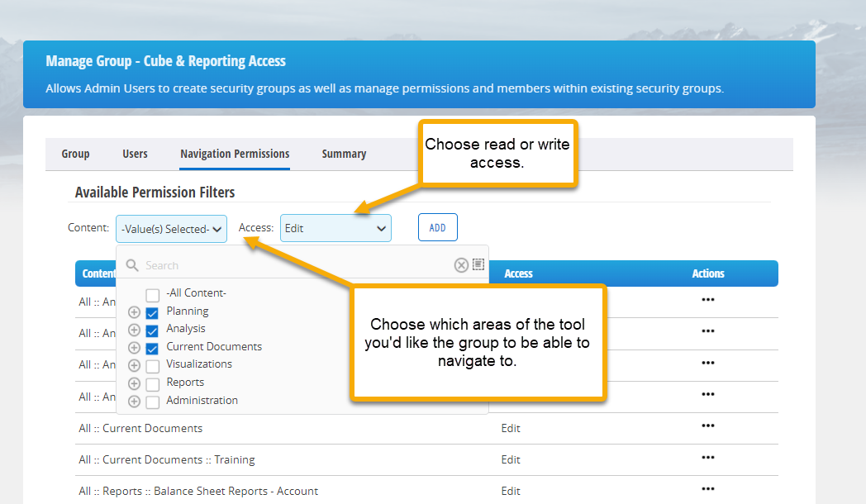The height and width of the screenshot is (504, 866).
Task: Click the Actions column header
Action: click(x=708, y=273)
